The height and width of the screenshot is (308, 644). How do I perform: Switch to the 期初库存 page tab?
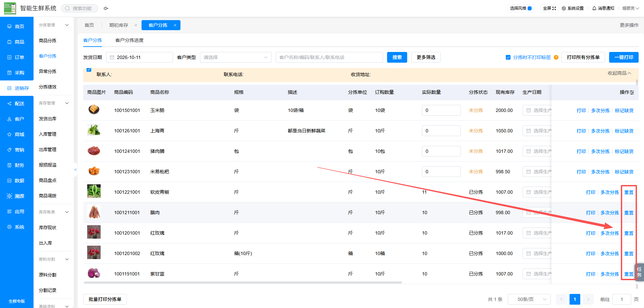click(x=119, y=25)
